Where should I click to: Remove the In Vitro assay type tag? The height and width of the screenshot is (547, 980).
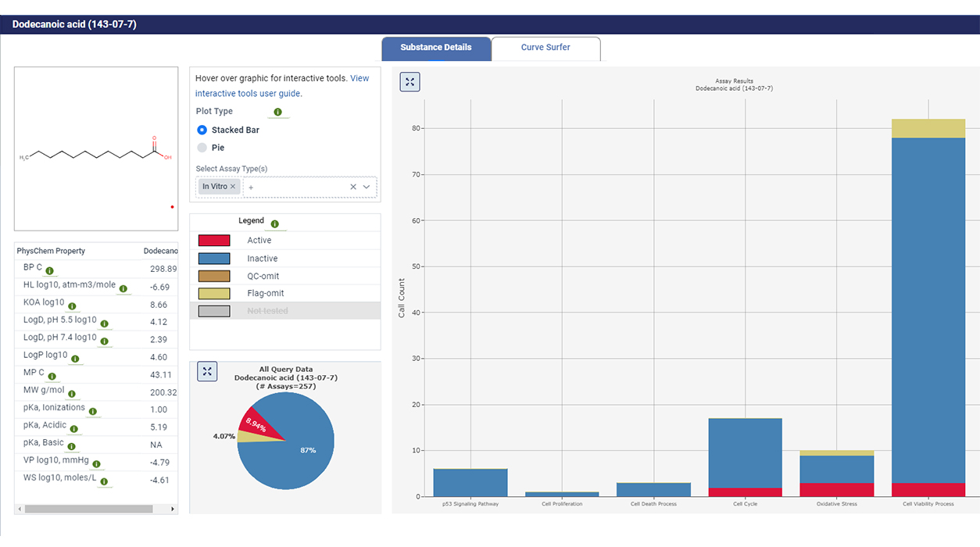233,187
